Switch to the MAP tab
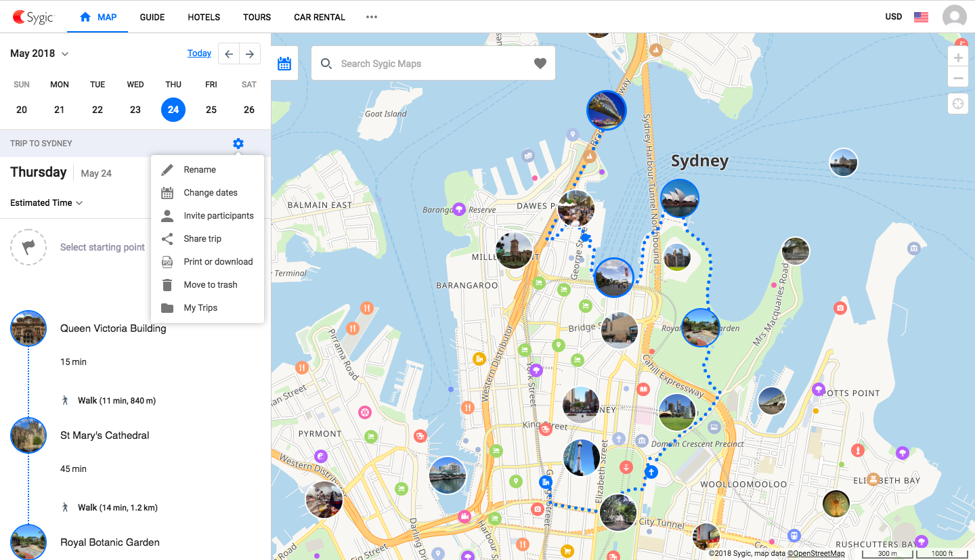This screenshot has width=975, height=560. click(98, 17)
